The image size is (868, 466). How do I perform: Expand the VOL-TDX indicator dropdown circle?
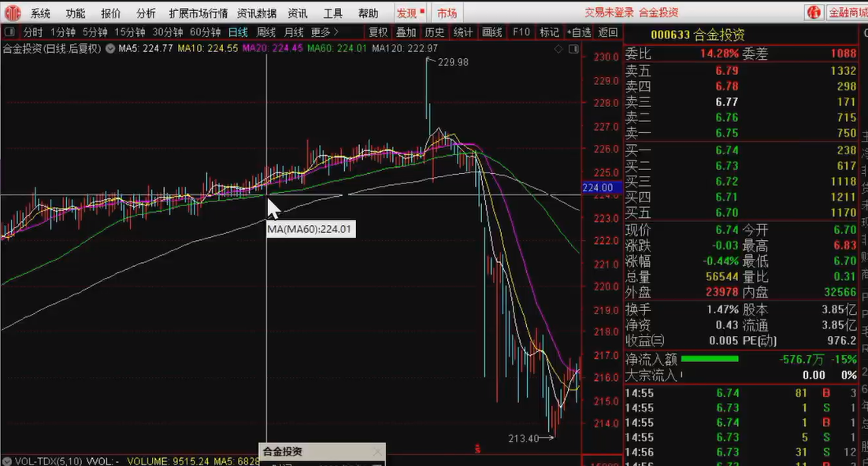tap(7, 460)
